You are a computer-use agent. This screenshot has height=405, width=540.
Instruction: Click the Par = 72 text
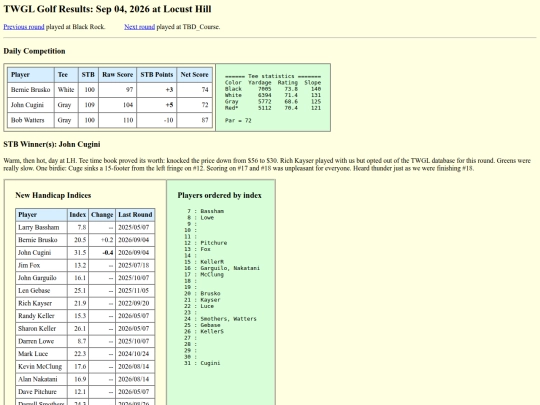click(238, 121)
